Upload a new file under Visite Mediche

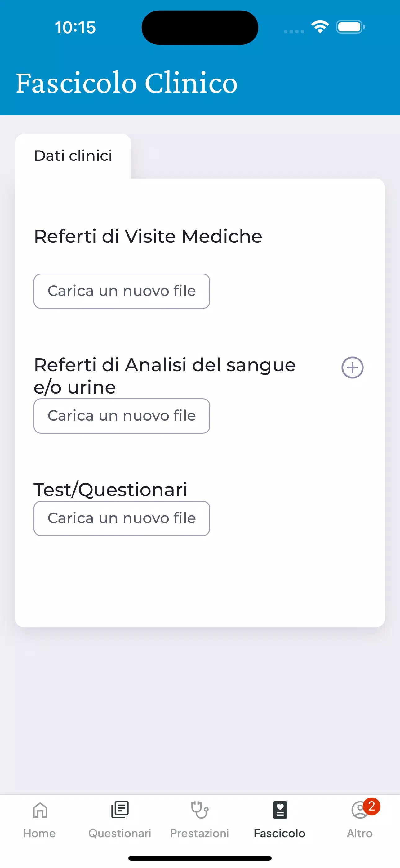[x=122, y=291]
